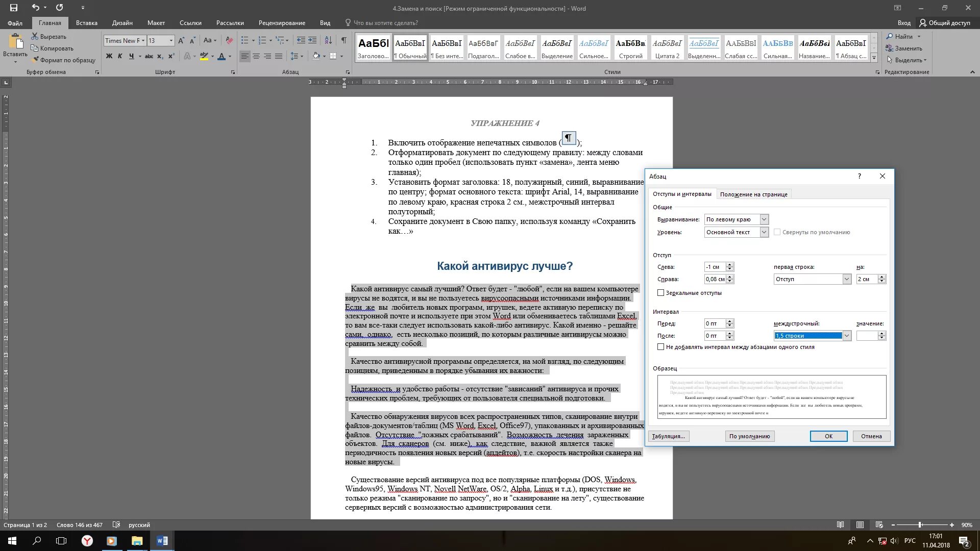This screenshot has height=551, width=980.
Task: Toggle the collapsed by default checkbox
Action: [777, 232]
